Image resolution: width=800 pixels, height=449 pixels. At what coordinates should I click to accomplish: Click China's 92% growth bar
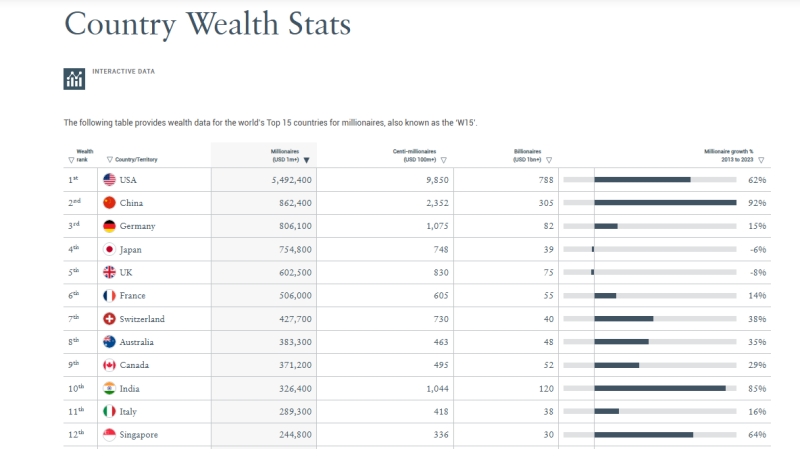click(665, 203)
